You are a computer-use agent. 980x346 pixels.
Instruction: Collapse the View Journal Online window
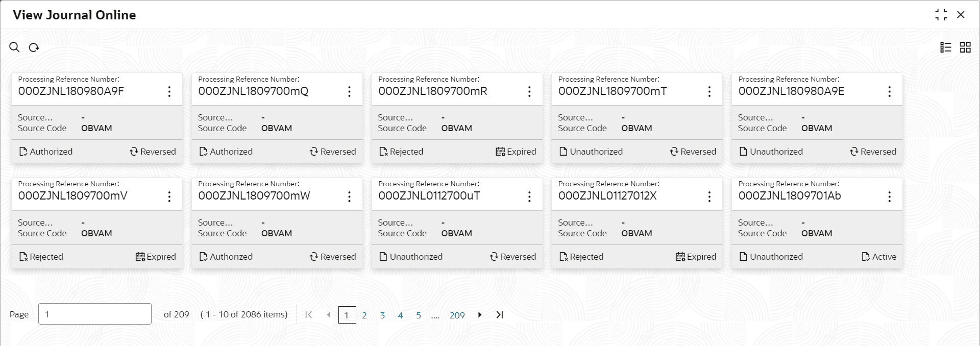[941, 15]
